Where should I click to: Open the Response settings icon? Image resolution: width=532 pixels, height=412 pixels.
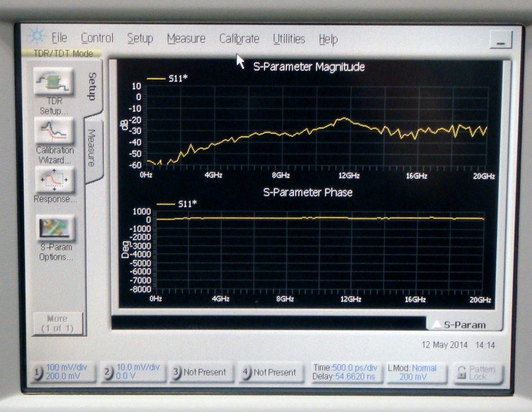pos(54,179)
